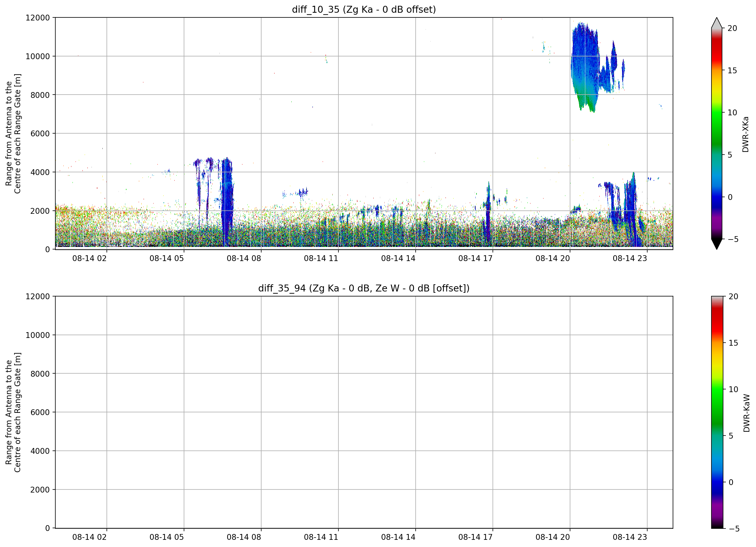Click the diff_35_94 plot's y-axis range label
The image size is (756, 547).
(13, 412)
